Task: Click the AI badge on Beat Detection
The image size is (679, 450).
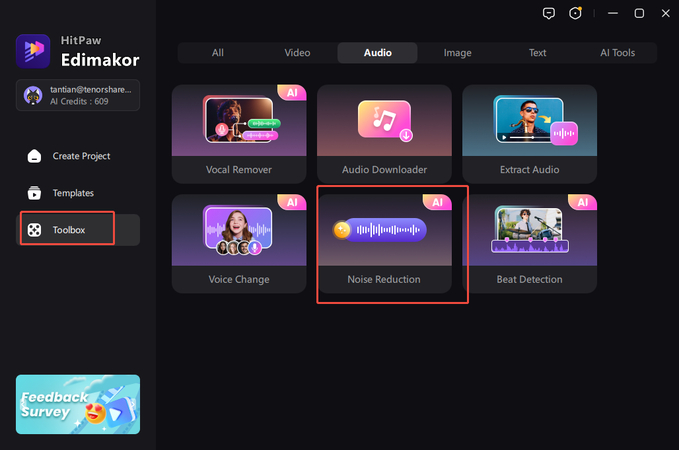Action: click(582, 202)
